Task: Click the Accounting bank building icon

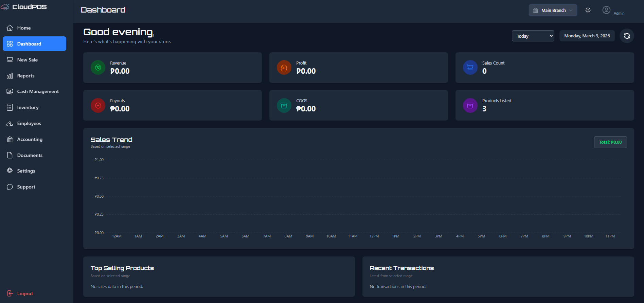Action: point(10,139)
